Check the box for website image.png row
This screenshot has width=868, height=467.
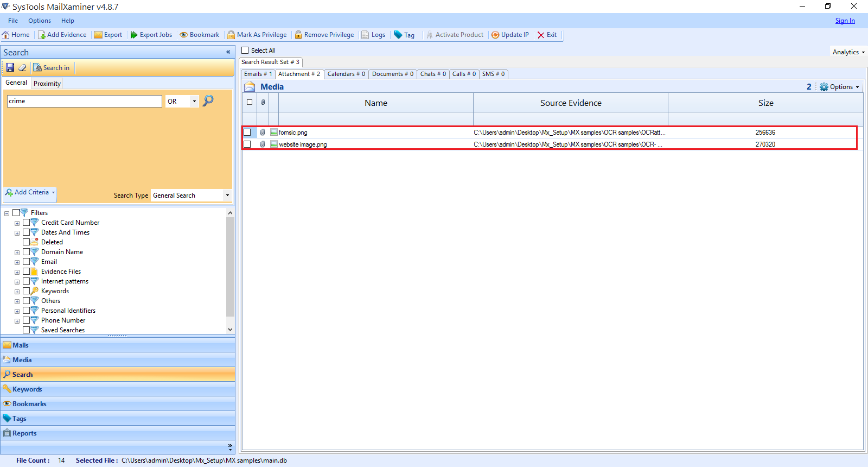pyautogui.click(x=247, y=144)
